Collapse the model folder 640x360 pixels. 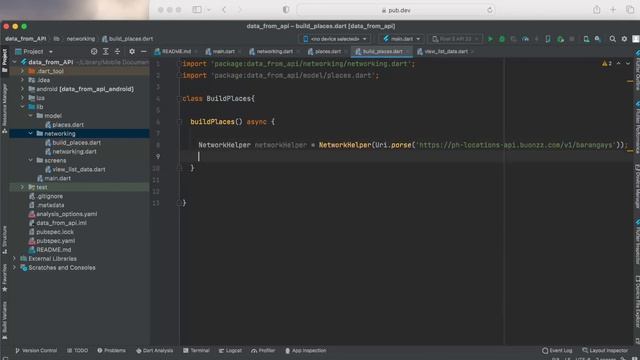(31, 116)
